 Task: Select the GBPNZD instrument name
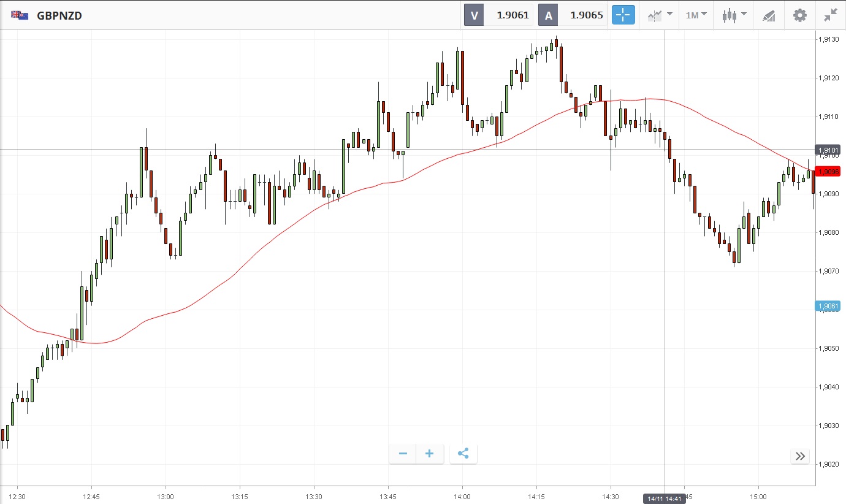[59, 16]
